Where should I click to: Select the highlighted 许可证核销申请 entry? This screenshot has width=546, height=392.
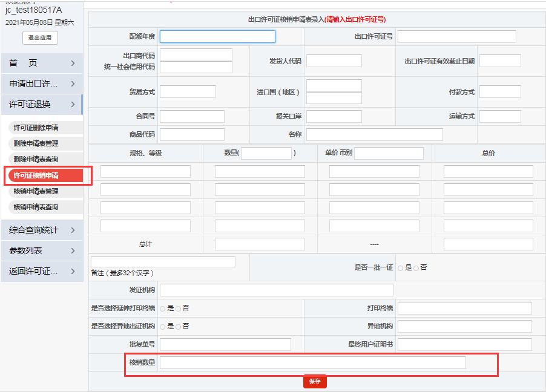tap(36, 176)
